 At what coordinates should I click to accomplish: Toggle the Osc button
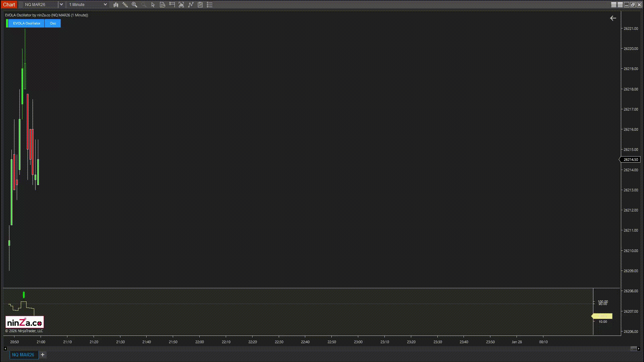tap(53, 23)
